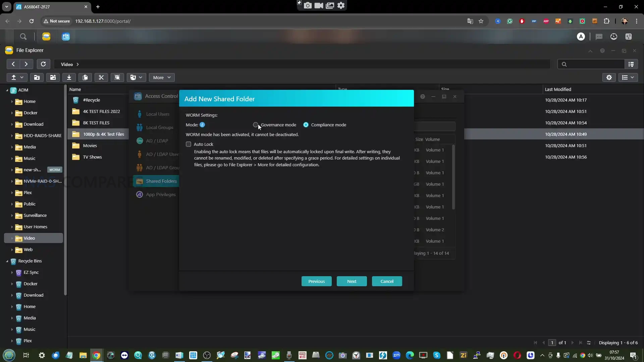
Task: Click the Next button
Action: point(352,281)
